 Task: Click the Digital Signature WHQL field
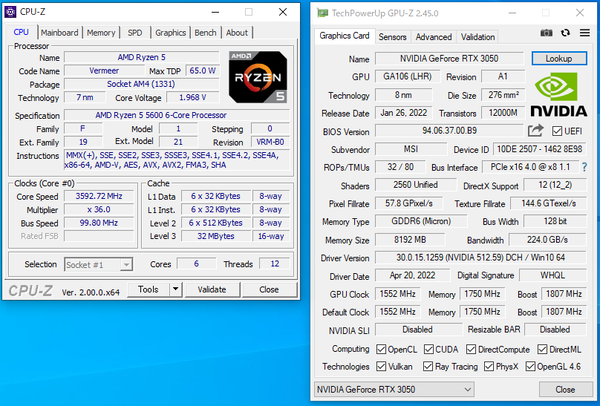pyautogui.click(x=553, y=276)
